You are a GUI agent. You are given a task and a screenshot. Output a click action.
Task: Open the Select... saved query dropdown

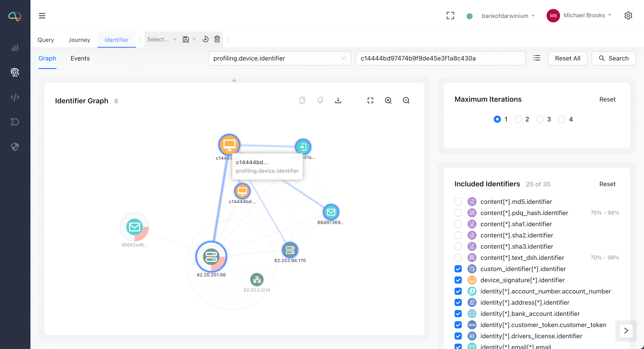tap(161, 39)
